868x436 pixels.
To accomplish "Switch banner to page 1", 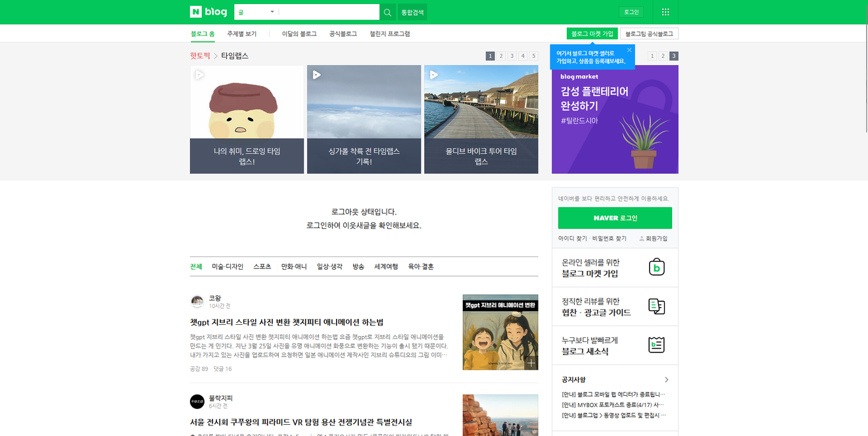I will [x=652, y=56].
